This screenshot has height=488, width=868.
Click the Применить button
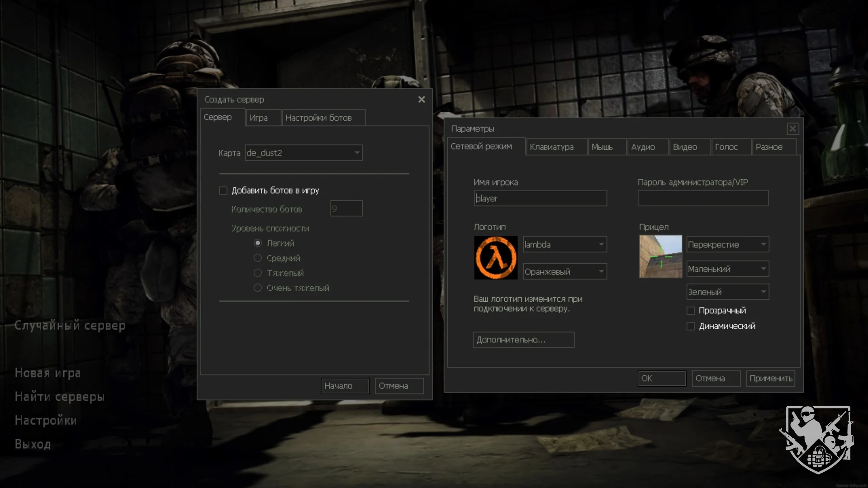(770, 379)
